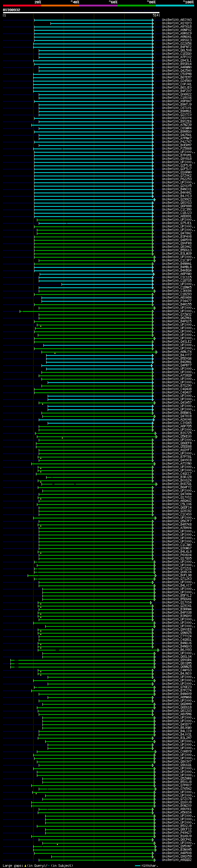197x868 pixels.
Task: Select hit label UniRef100_A7PIX2
Action: [x=177, y=57]
